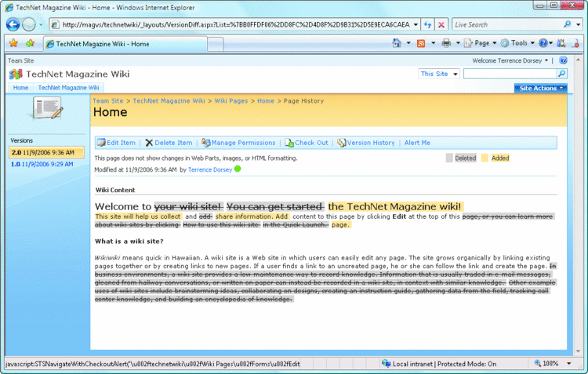
Task: Click the Zoom magnifier in status bar
Action: (x=538, y=363)
